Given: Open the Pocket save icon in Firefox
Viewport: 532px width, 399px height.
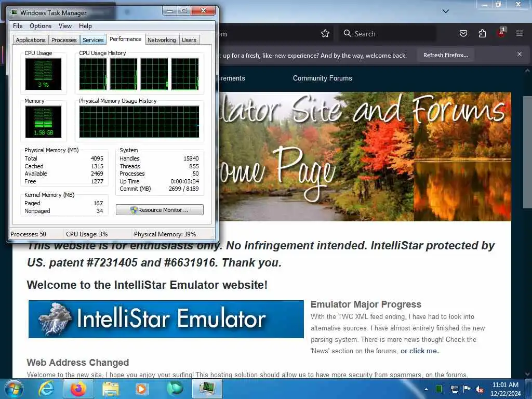Looking at the screenshot, I should (x=463, y=33).
